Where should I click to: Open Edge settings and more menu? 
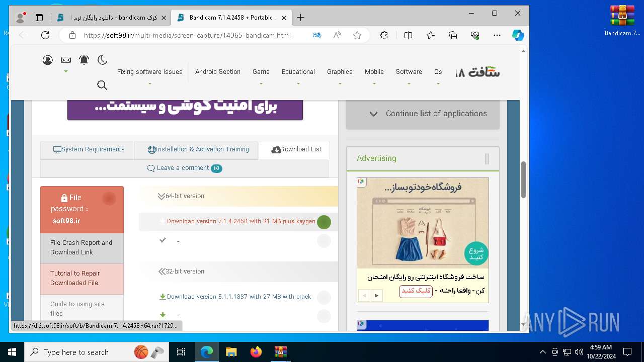click(x=497, y=35)
